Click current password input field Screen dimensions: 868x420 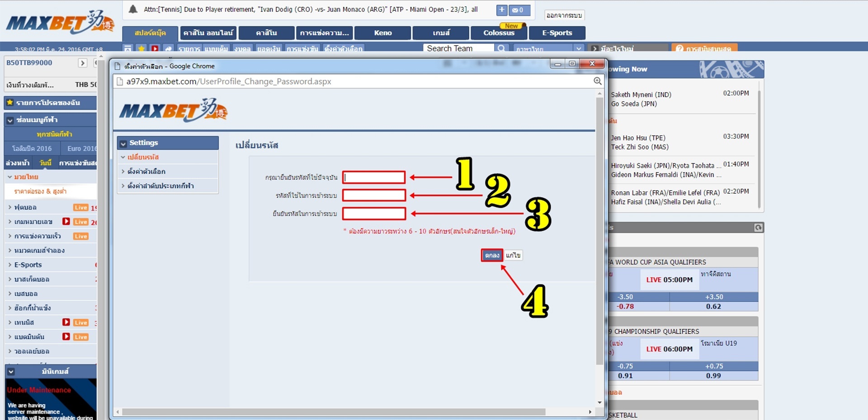[374, 177]
